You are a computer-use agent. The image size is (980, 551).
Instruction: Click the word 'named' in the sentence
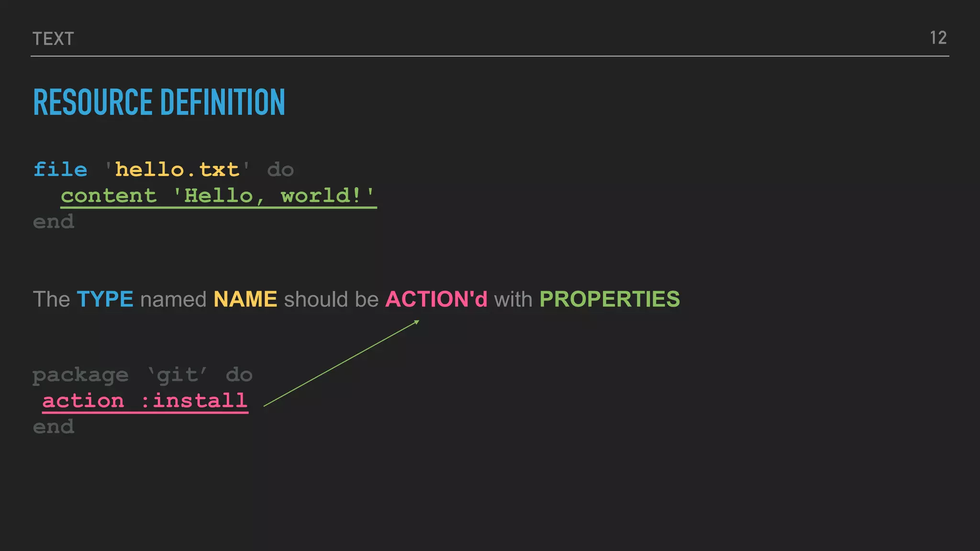[x=173, y=299]
